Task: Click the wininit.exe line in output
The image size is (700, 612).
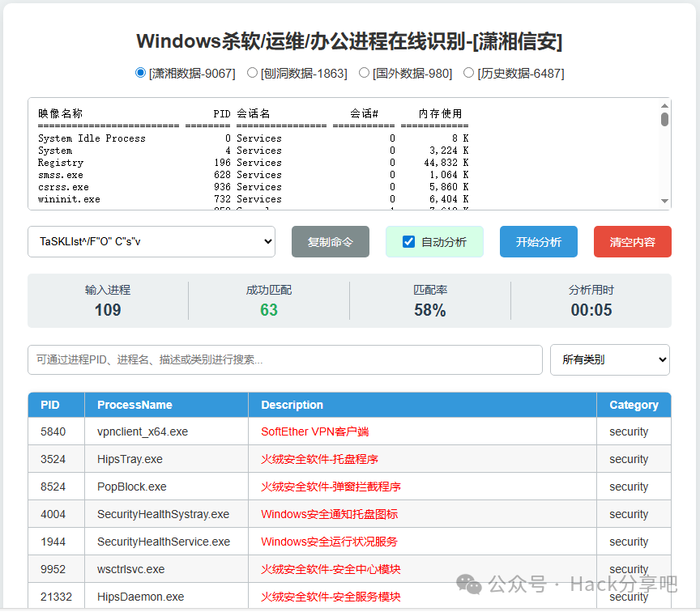Action: pyautogui.click(x=253, y=199)
